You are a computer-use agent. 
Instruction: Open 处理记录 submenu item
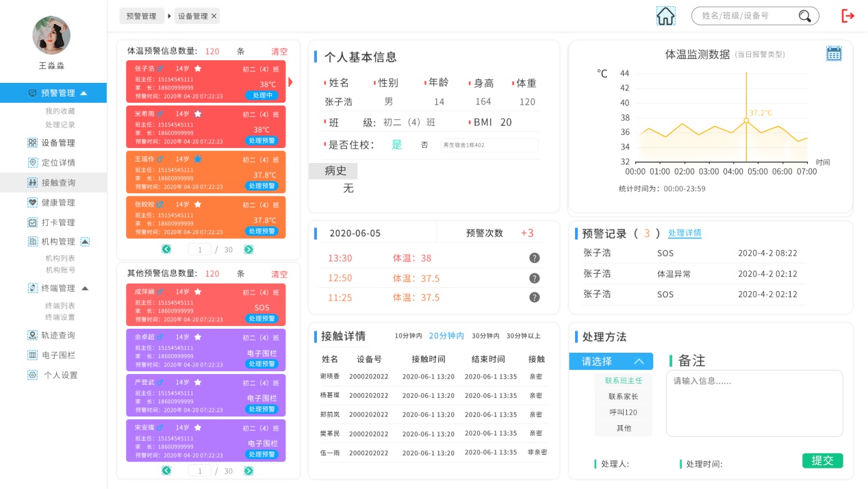(x=60, y=125)
